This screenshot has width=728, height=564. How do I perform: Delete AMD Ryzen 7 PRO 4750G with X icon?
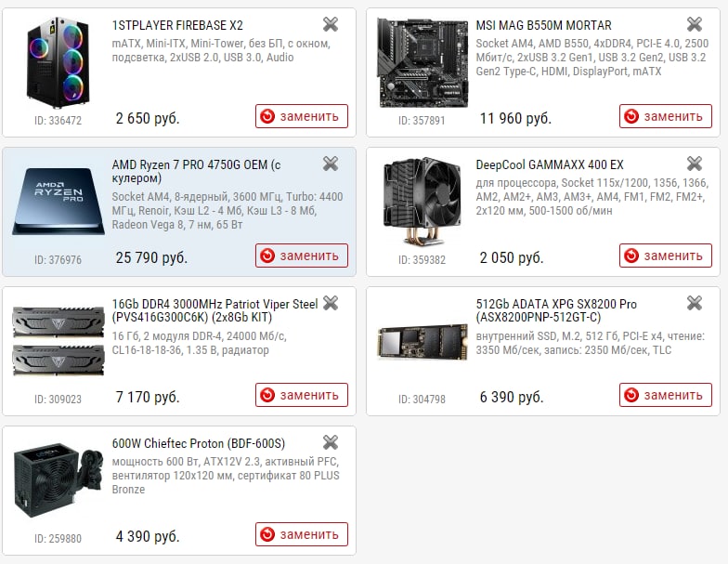(x=331, y=164)
